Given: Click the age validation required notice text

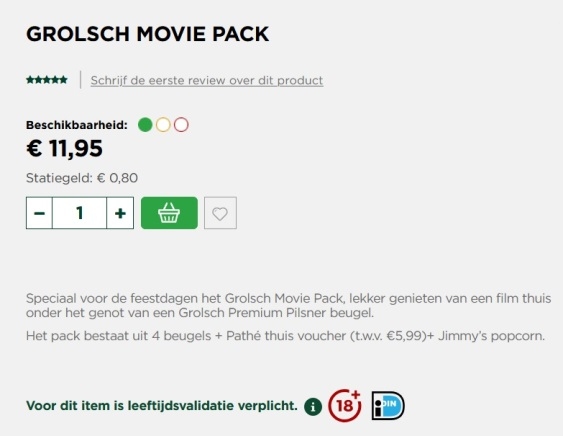Looking at the screenshot, I should (x=162, y=406).
